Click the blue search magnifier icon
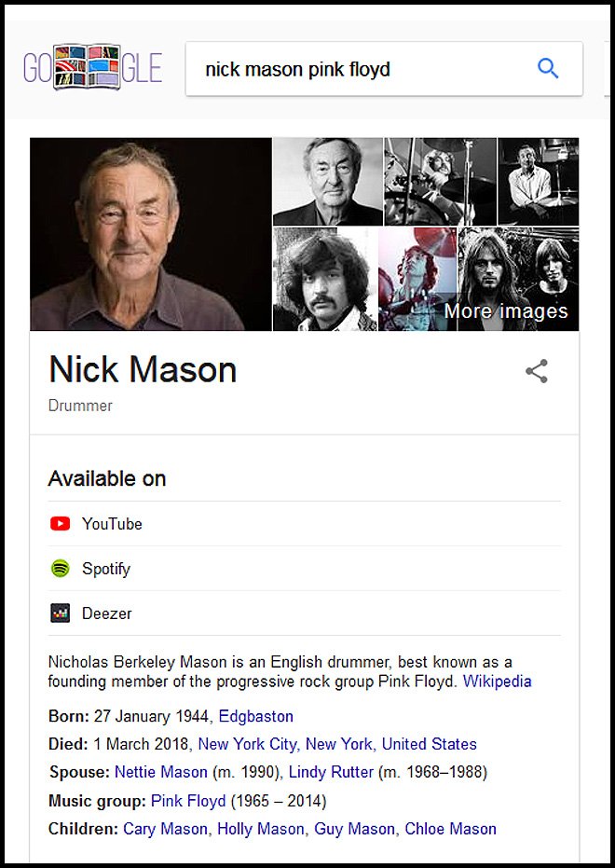The width and height of the screenshot is (615, 868). (x=548, y=69)
